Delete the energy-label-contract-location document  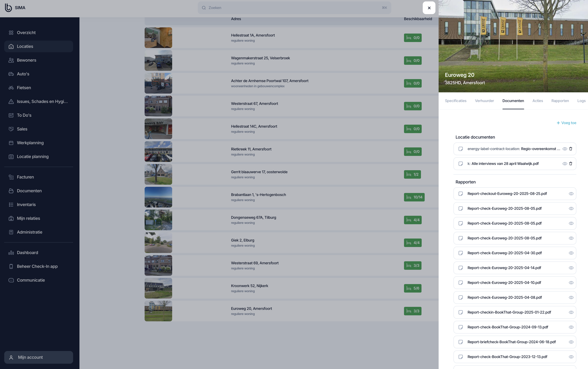coord(571,149)
